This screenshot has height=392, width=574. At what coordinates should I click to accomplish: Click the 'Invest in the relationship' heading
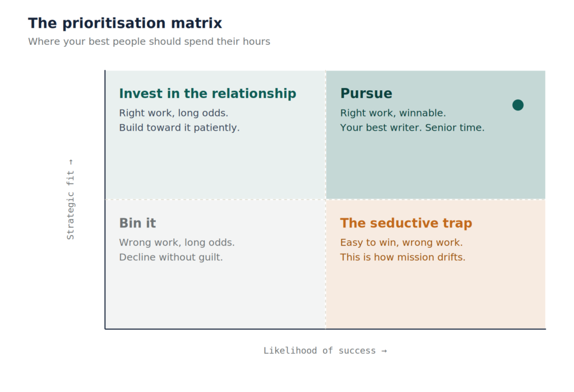(207, 94)
